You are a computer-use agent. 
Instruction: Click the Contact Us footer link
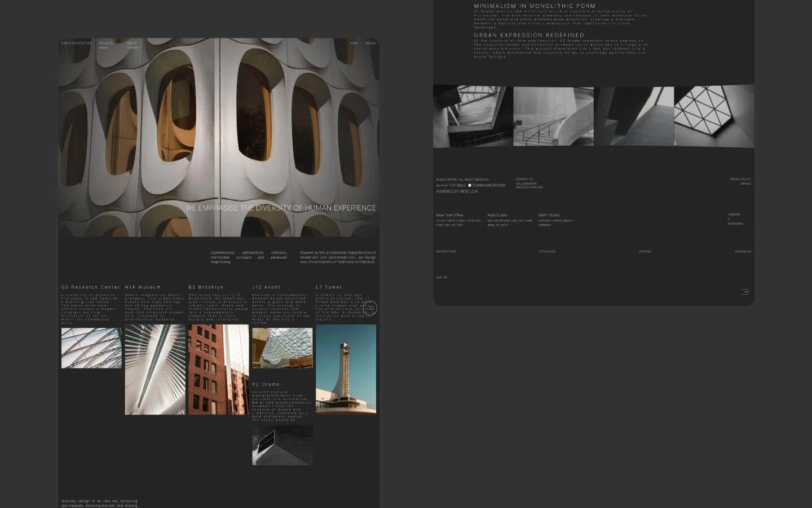(x=524, y=179)
